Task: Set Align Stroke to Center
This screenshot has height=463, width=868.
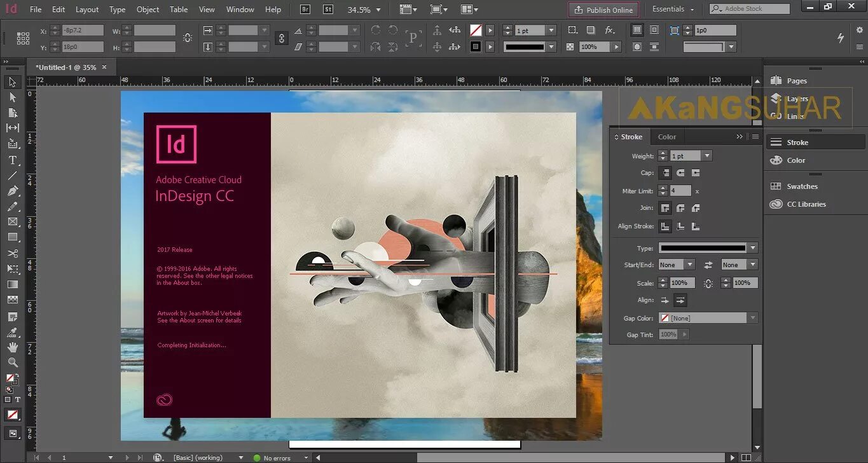Action: click(x=665, y=226)
